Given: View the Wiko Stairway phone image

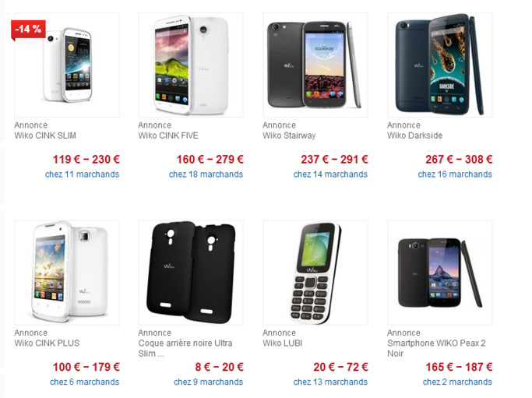Looking at the screenshot, I should point(315,65).
